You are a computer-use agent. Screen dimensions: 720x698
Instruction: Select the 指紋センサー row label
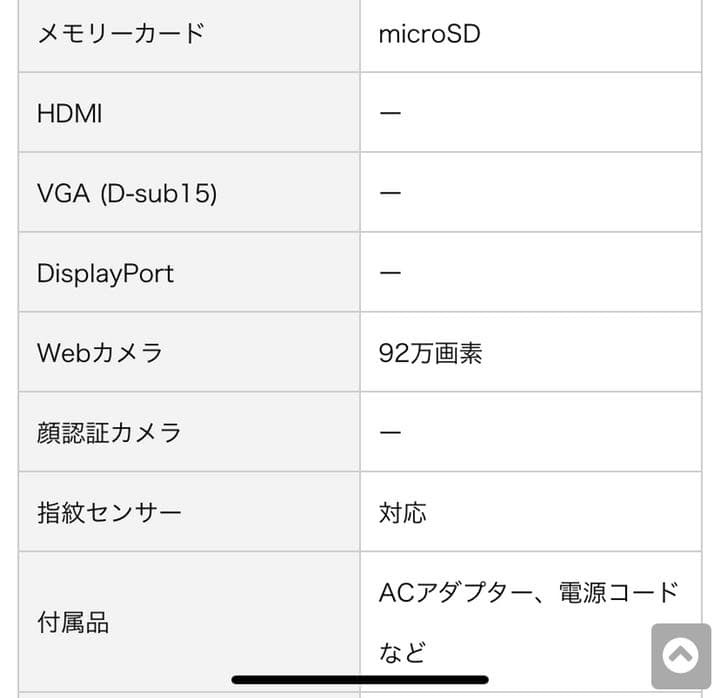(x=109, y=513)
